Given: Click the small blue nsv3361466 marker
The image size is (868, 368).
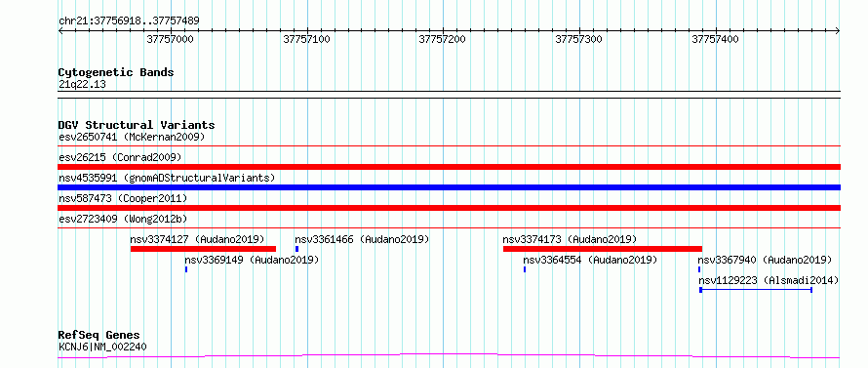Looking at the screenshot, I should [296, 249].
